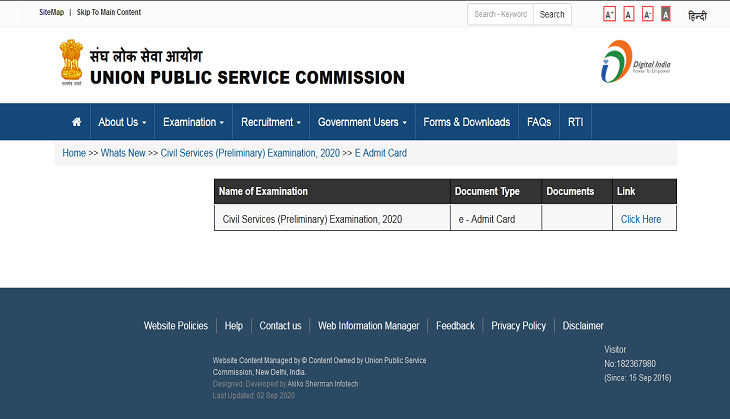Screen dimensions: 730x419
Task: Open the Digital India logo
Action: tap(635, 61)
